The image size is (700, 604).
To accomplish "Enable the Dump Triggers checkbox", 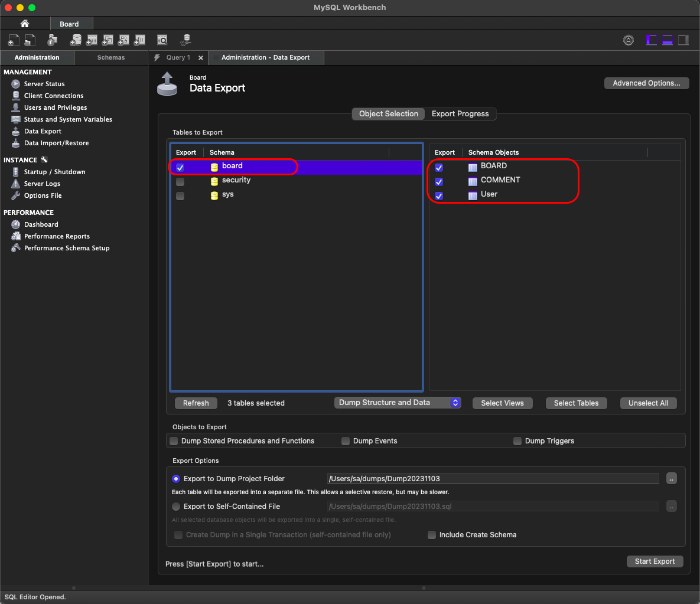I will tap(517, 440).
